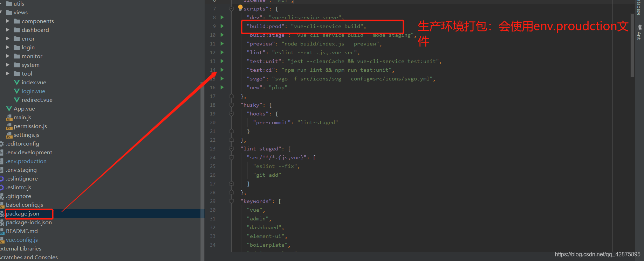
Task: Open index.vue in the project tree
Action: tap(34, 82)
